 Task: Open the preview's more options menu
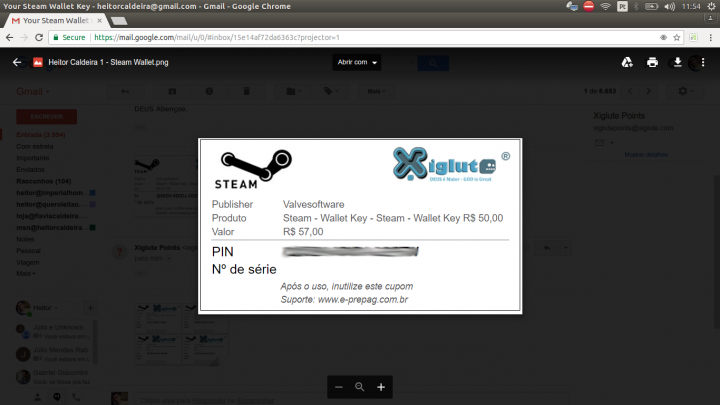coord(703,62)
